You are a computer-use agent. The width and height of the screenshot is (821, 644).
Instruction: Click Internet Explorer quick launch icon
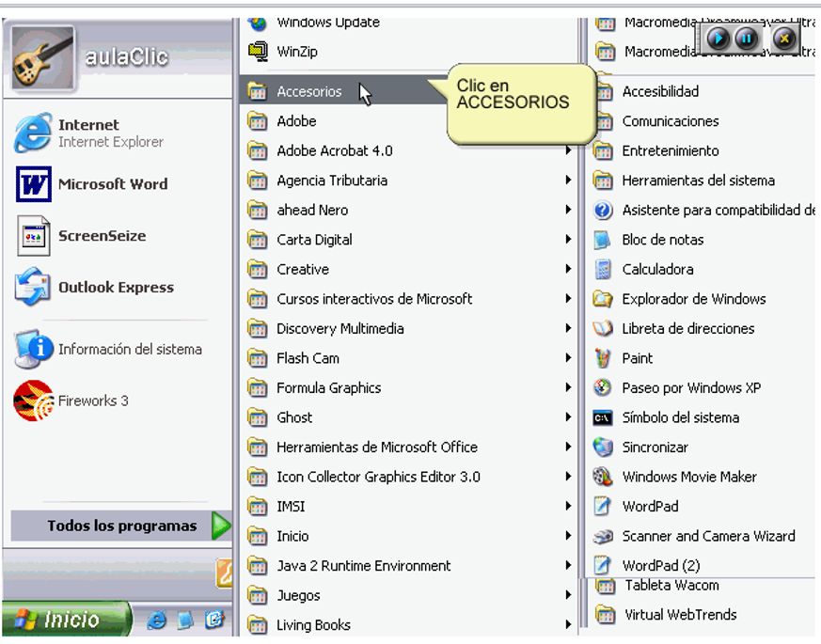tap(156, 620)
